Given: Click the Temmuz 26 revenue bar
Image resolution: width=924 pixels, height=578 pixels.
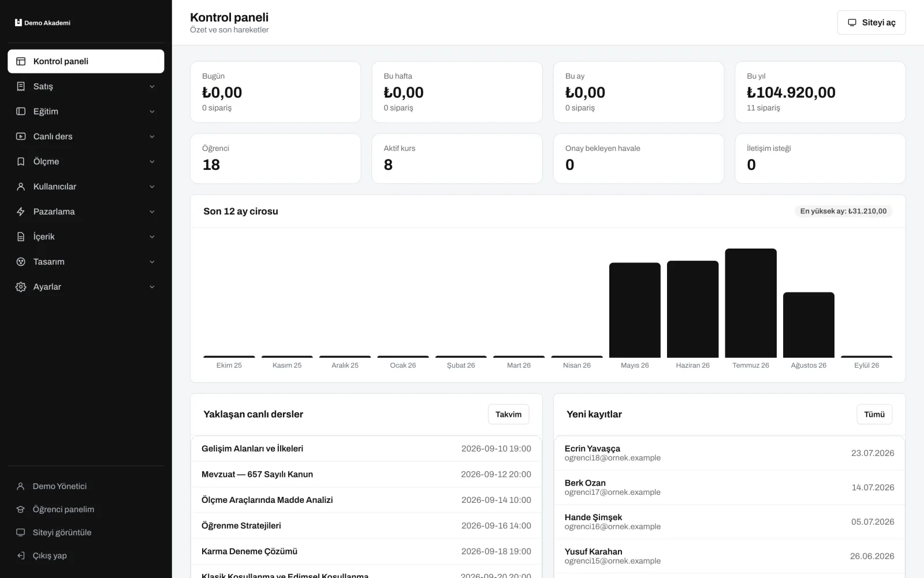Looking at the screenshot, I should tap(751, 303).
